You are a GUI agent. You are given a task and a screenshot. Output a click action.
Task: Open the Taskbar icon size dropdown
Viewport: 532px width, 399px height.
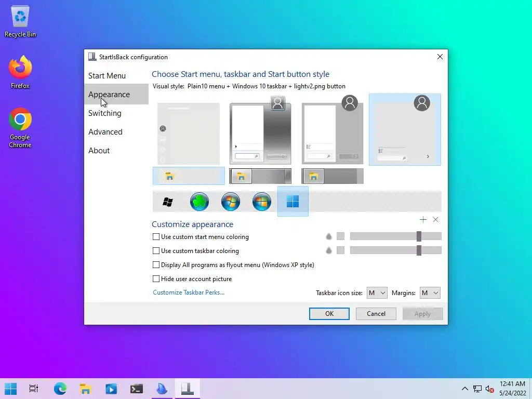coord(377,293)
